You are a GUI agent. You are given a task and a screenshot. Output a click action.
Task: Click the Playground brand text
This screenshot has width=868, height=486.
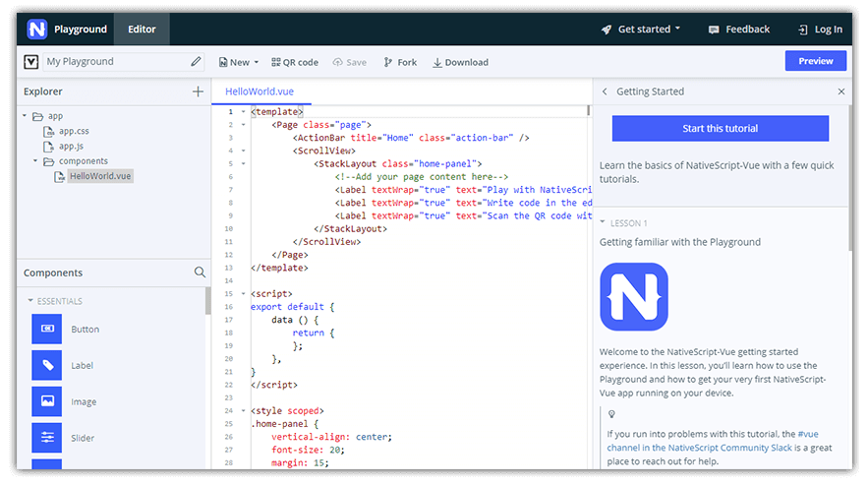pos(81,30)
